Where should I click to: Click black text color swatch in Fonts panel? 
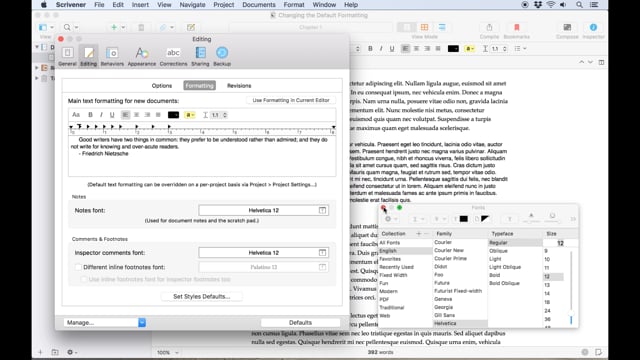tap(464, 219)
